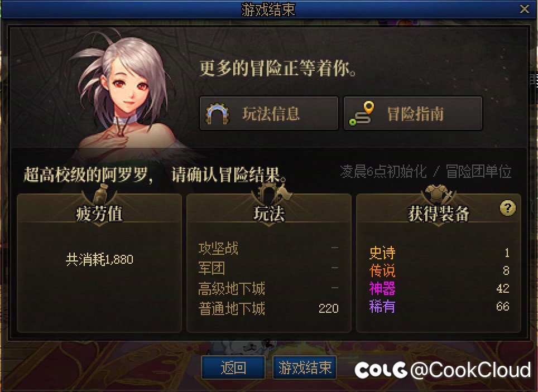This screenshot has height=392, width=538.
Task: Confirm with the blue 游戏结束 button
Action: pyautogui.click(x=305, y=367)
